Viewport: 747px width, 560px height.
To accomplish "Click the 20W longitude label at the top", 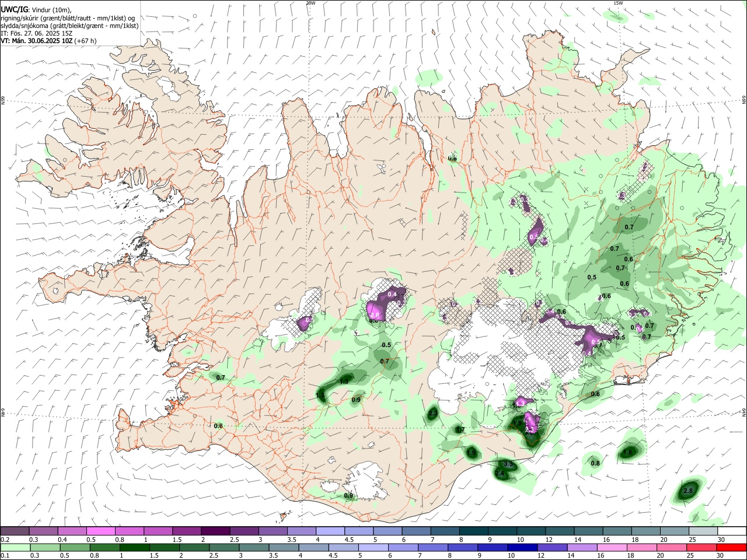I will point(310,3).
